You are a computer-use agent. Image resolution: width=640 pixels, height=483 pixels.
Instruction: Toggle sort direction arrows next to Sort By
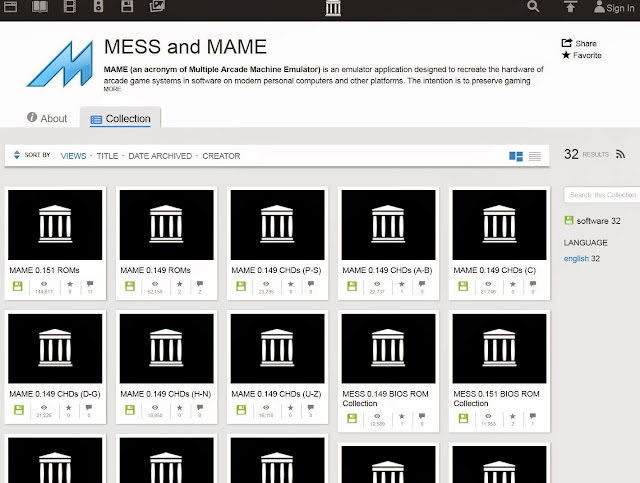click(17, 155)
